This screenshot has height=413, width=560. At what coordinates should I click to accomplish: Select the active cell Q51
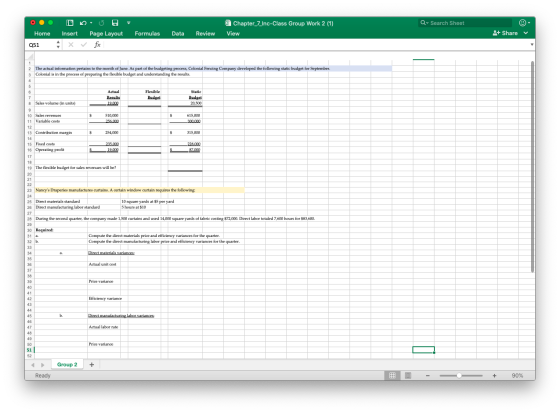pos(423,349)
